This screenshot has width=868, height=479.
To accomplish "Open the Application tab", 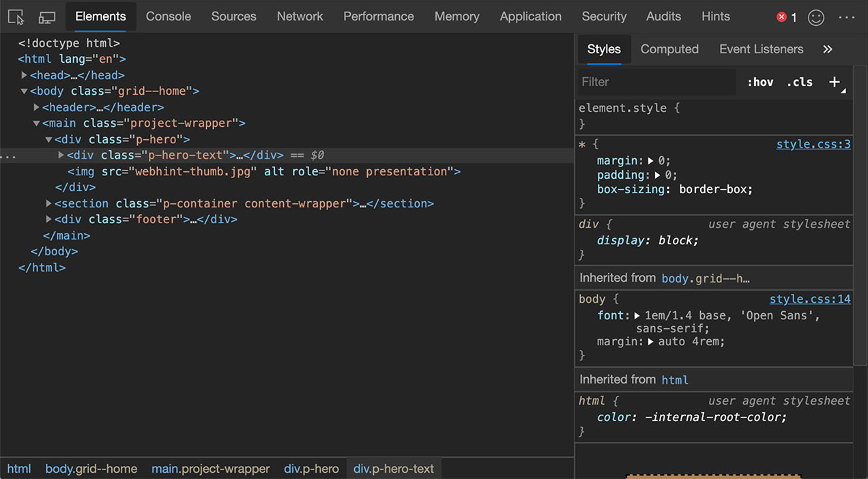I will pos(531,16).
